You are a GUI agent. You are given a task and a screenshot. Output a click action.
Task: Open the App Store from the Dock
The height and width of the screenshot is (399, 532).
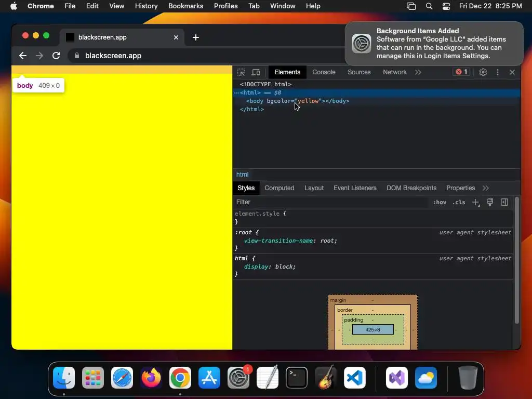pos(209,378)
